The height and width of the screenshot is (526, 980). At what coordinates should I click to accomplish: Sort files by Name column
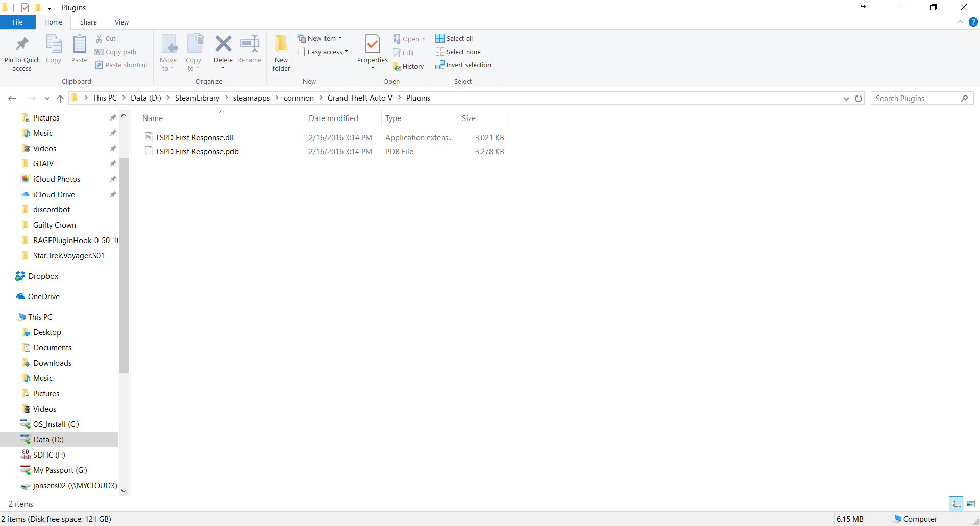click(x=222, y=118)
